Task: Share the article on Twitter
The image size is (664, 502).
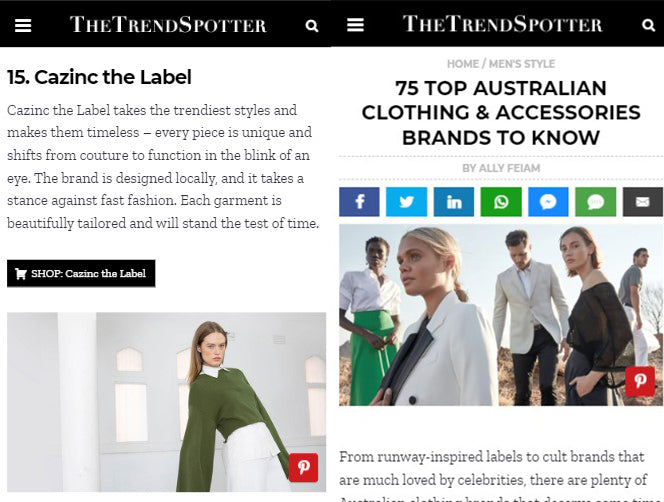Action: point(406,202)
